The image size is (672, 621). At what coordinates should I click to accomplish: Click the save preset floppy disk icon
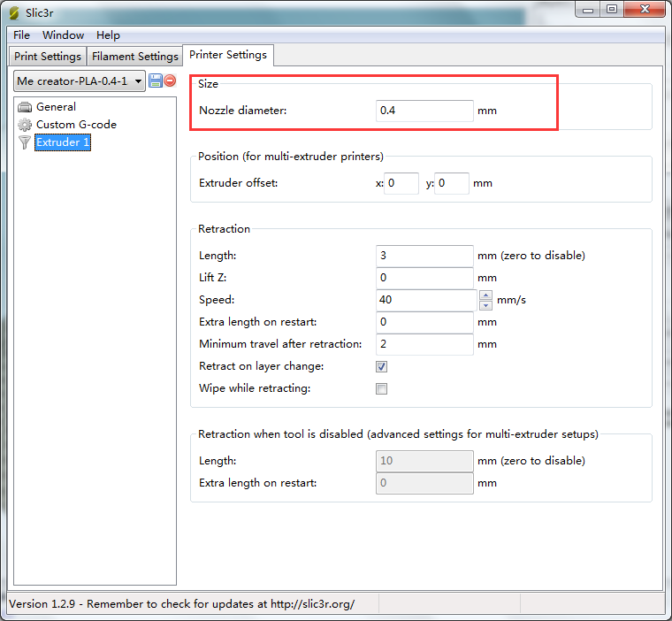(x=156, y=81)
